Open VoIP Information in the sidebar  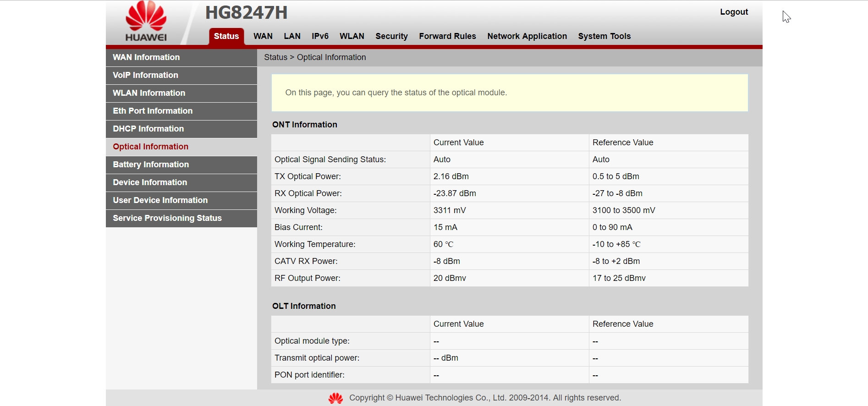pos(181,75)
